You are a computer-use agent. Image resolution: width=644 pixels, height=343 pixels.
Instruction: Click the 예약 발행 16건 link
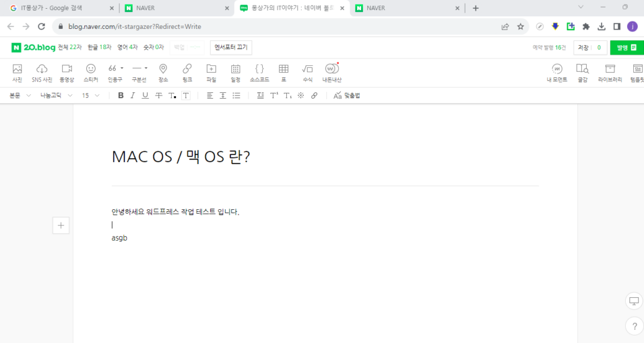pos(549,48)
